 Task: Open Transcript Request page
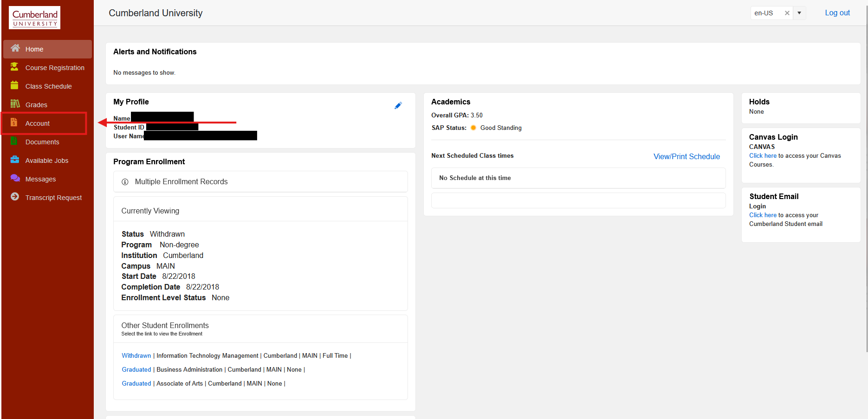pyautogui.click(x=47, y=198)
